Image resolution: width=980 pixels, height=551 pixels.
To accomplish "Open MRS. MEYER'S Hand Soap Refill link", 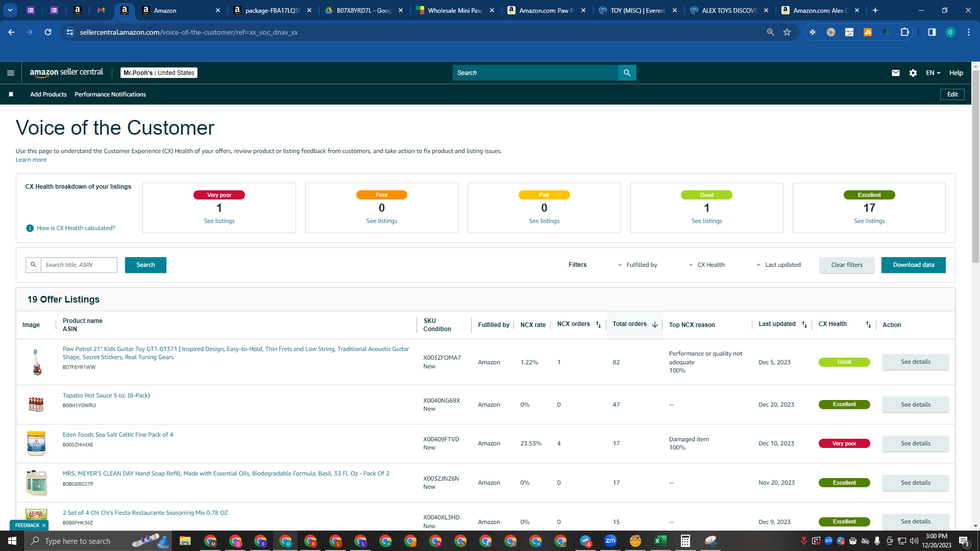I will click(x=226, y=473).
